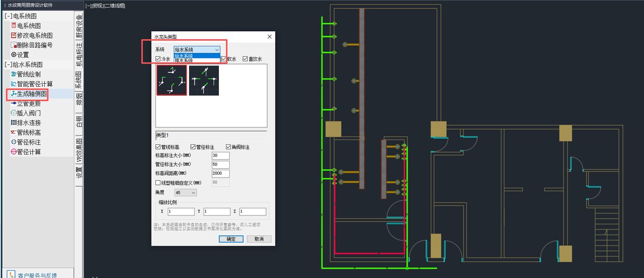
Task: Select the 立管更新 tool
Action: coord(26,103)
